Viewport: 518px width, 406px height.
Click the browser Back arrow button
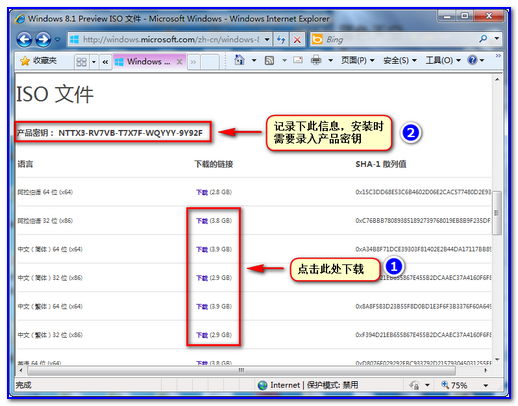[x=24, y=40]
